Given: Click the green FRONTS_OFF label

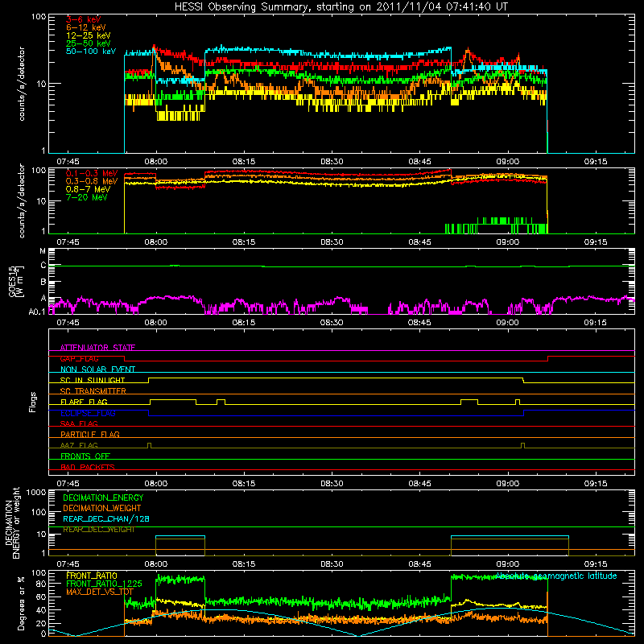Looking at the screenshot, I should pos(85,456).
